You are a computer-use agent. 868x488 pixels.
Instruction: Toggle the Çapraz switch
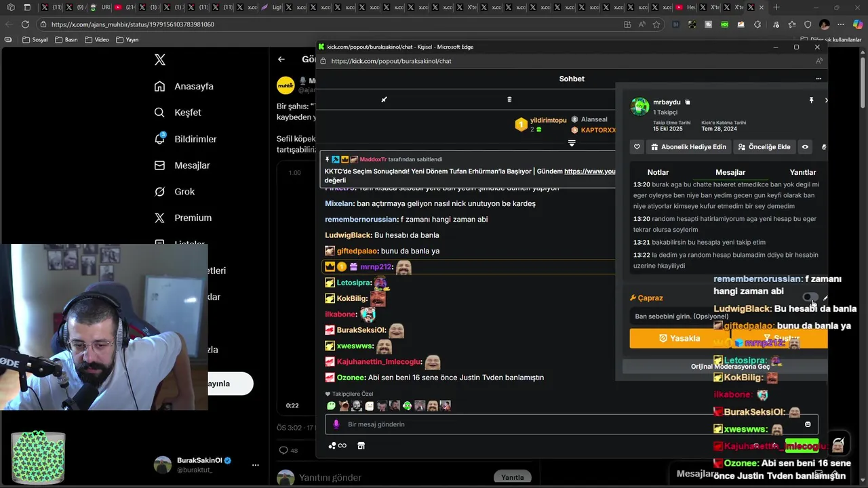click(x=810, y=298)
